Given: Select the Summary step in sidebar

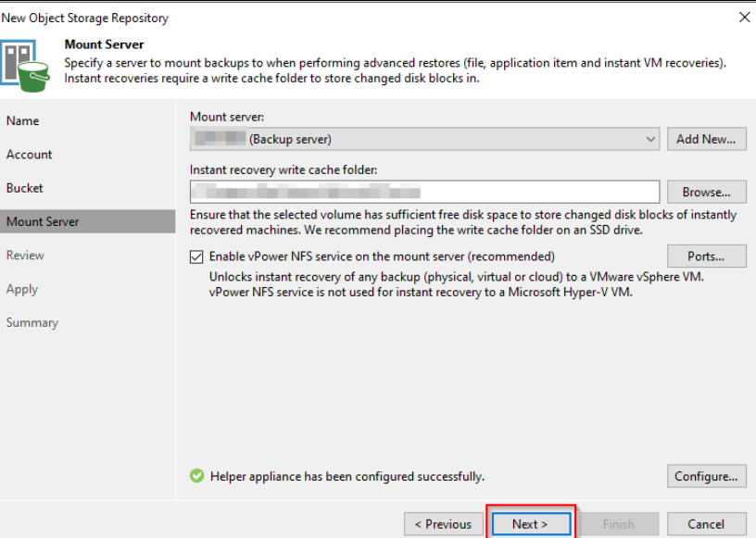Looking at the screenshot, I should pos(32,322).
